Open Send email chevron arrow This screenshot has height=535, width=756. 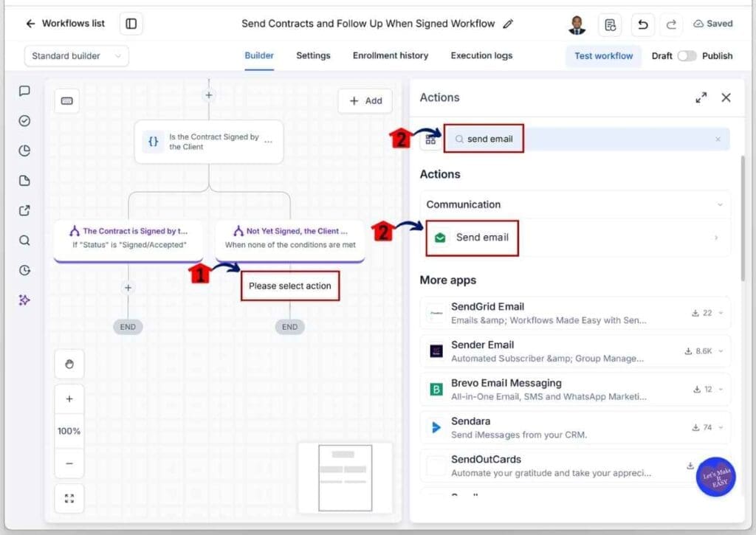pyautogui.click(x=716, y=238)
